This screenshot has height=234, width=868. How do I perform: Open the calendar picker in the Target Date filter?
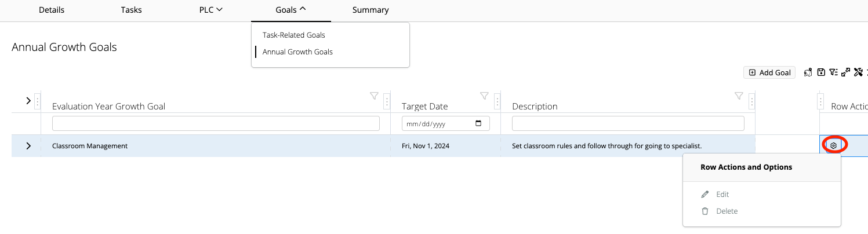[478, 123]
